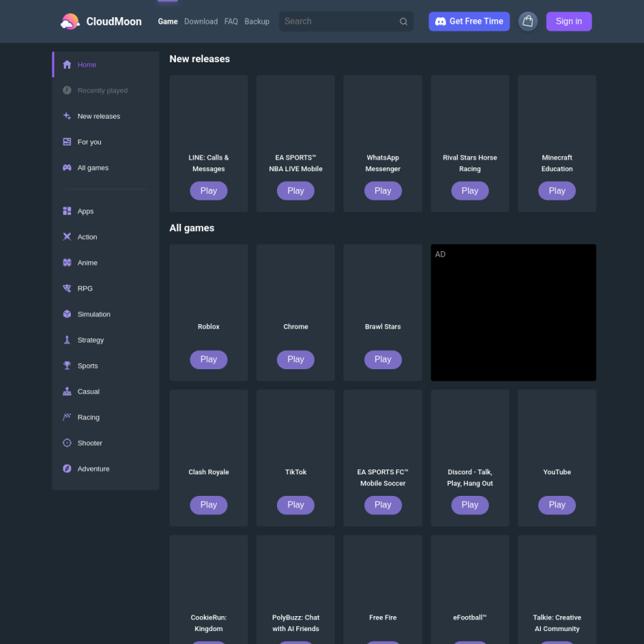Click Play for EA SPORTS FC Mobile Soccer
Screen dimensions: 644x644
tap(383, 505)
